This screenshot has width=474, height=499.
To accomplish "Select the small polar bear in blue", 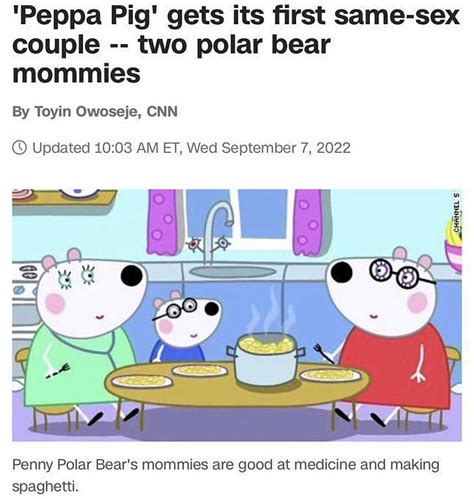I will coord(183,328).
